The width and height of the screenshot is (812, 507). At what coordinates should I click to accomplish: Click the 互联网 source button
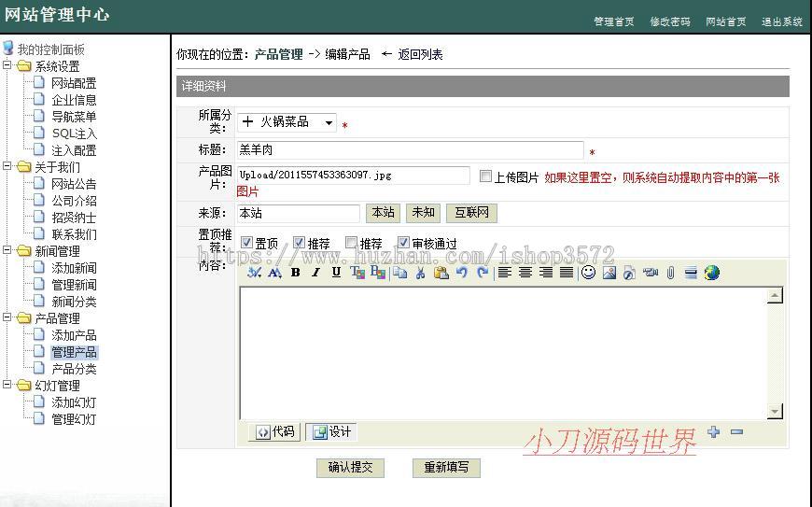[x=471, y=213]
